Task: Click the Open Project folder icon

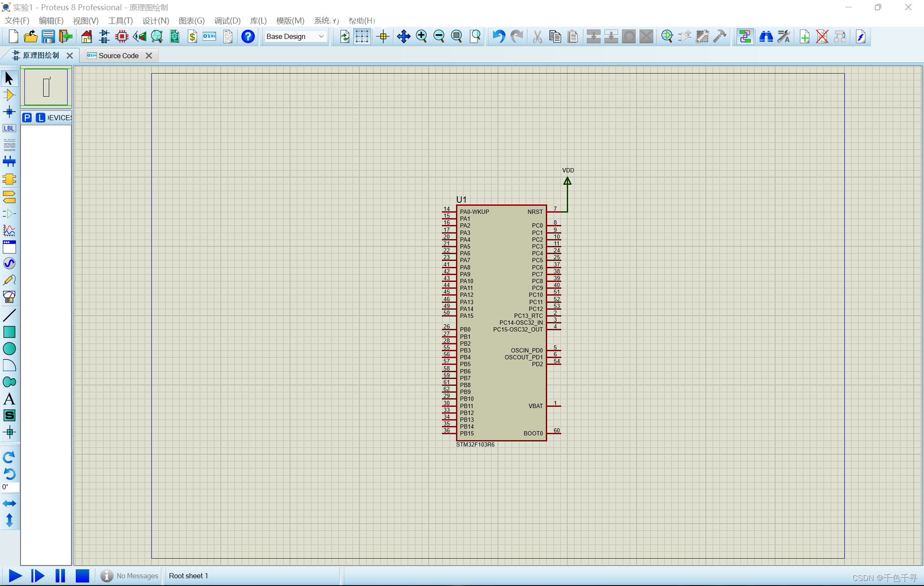Action: (x=30, y=36)
